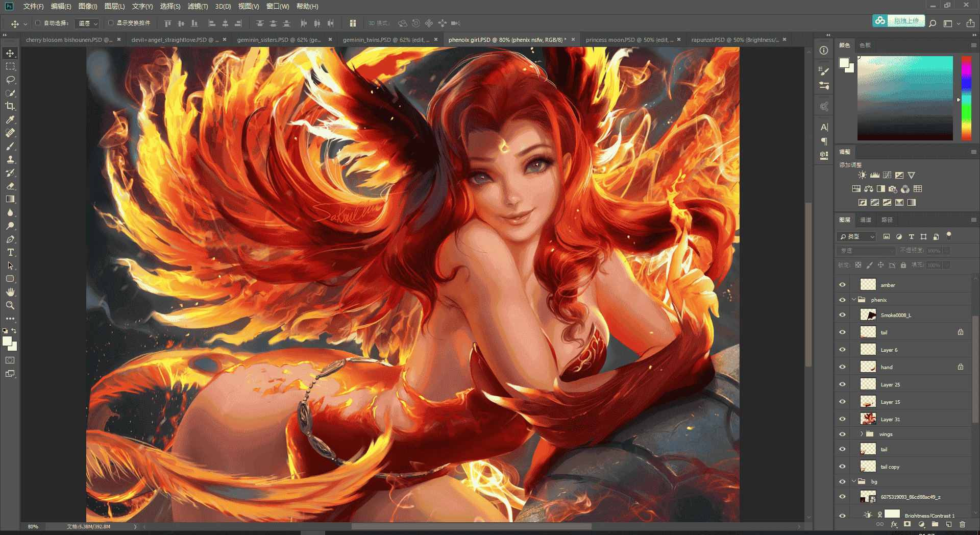This screenshot has height=535, width=980.
Task: Select the Rectangular Marquee tool
Action: 10,66
